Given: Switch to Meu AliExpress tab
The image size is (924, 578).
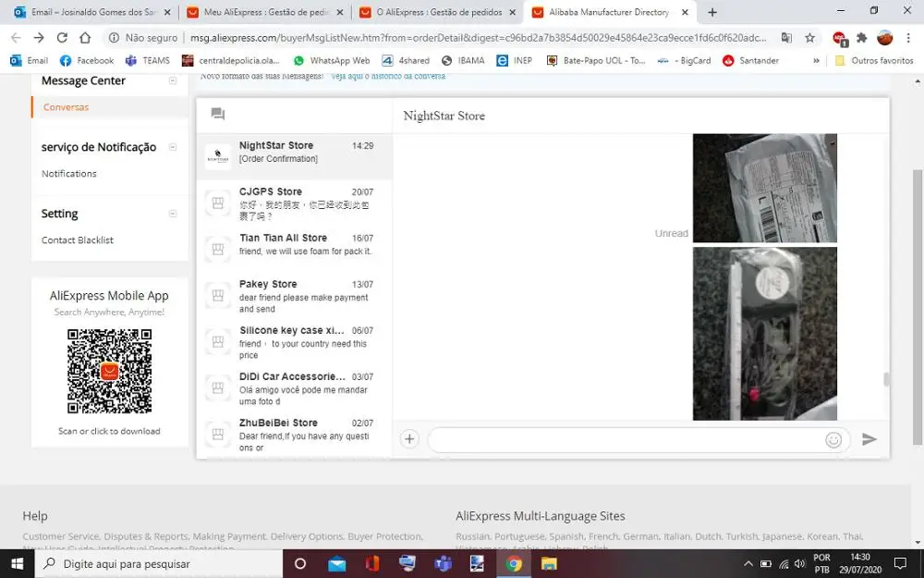Looking at the screenshot, I should (x=265, y=12).
